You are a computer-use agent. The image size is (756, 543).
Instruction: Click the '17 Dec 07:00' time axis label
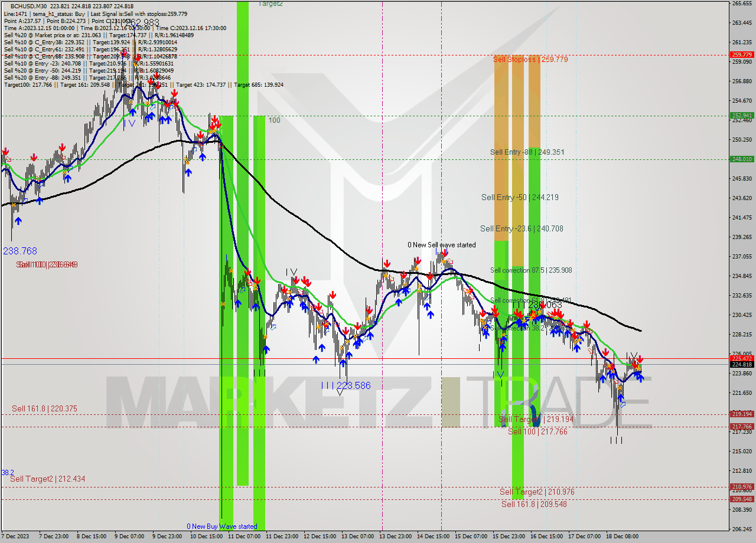tap(584, 537)
